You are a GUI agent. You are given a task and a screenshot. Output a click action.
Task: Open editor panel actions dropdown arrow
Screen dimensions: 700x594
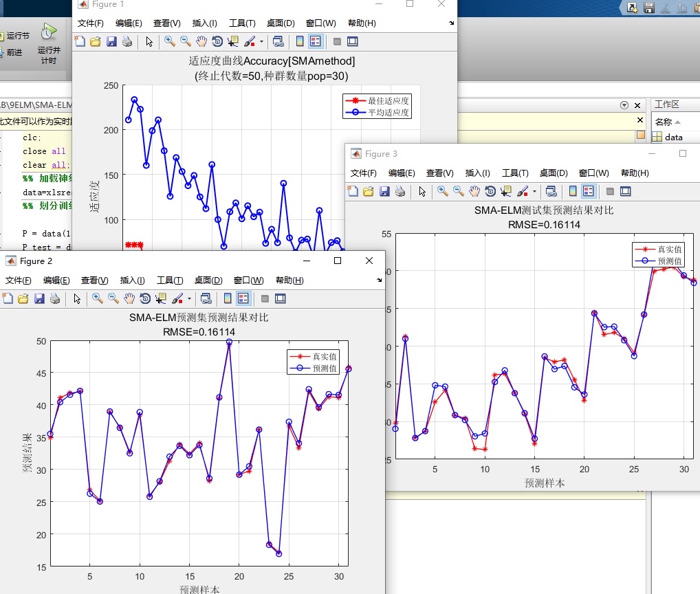(x=624, y=105)
